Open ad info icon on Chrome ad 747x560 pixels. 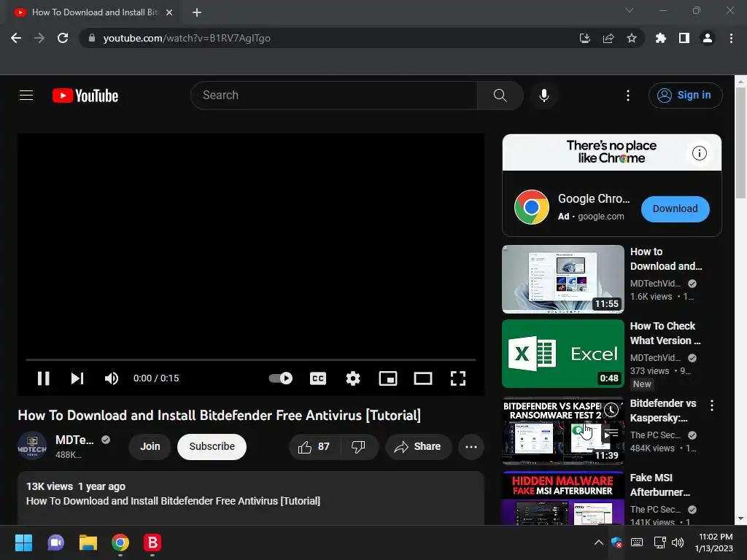tap(700, 153)
